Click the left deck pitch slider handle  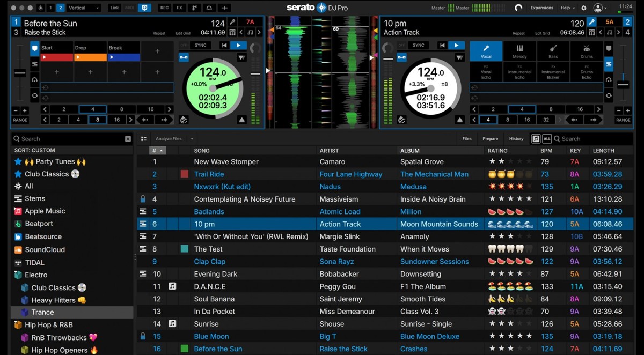click(20, 73)
